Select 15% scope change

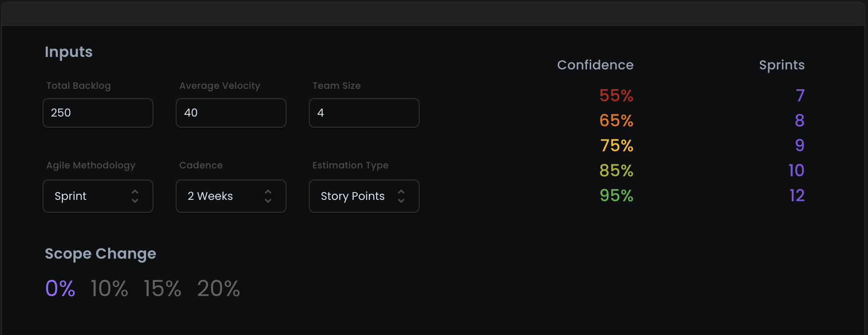click(162, 289)
